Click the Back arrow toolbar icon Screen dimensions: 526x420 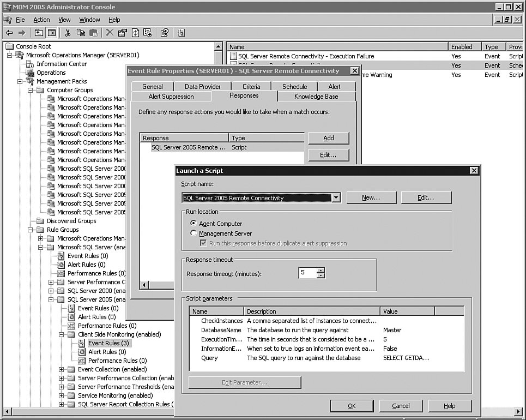pos(9,33)
